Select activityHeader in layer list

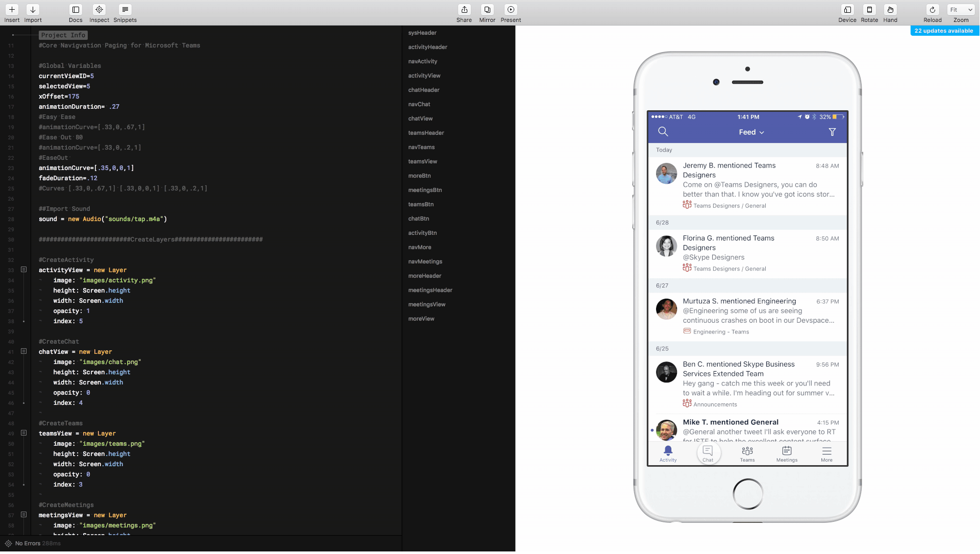pos(428,47)
